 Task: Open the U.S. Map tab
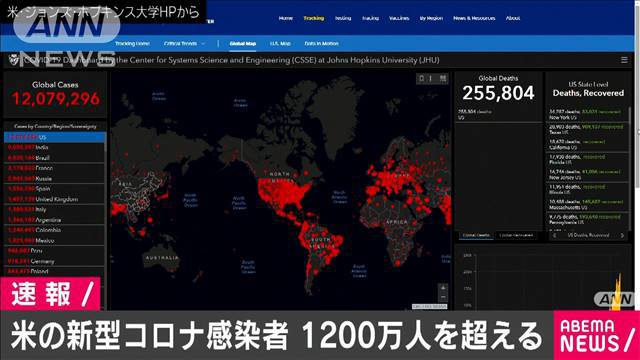click(x=280, y=43)
